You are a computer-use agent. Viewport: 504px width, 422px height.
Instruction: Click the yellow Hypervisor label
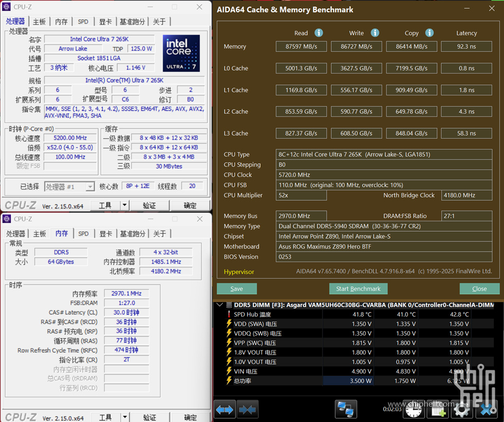click(x=239, y=272)
